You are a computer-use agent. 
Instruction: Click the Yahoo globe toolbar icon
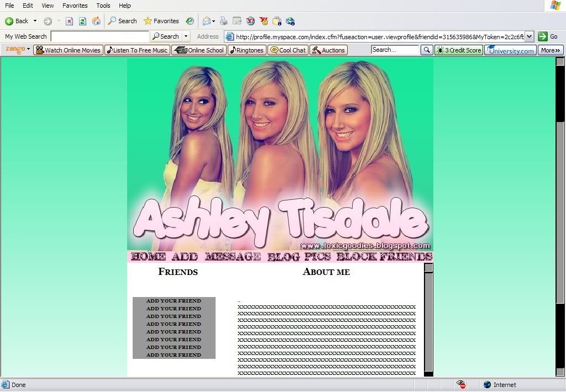(250, 22)
